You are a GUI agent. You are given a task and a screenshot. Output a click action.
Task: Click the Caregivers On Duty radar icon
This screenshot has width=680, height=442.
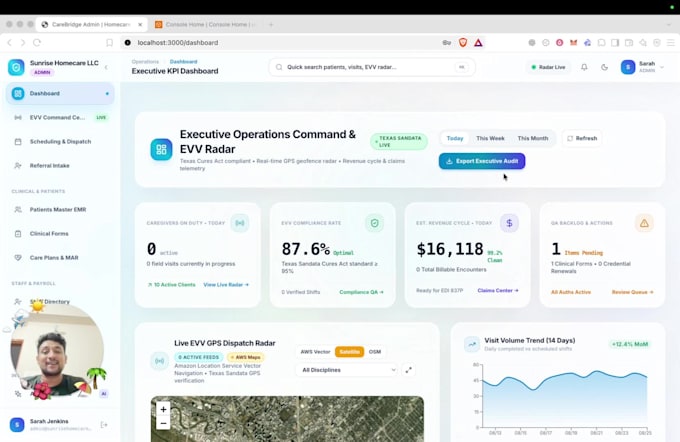(240, 223)
